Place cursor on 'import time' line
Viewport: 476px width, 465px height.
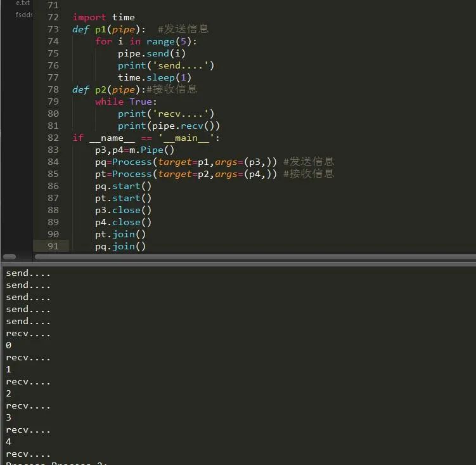(103, 17)
